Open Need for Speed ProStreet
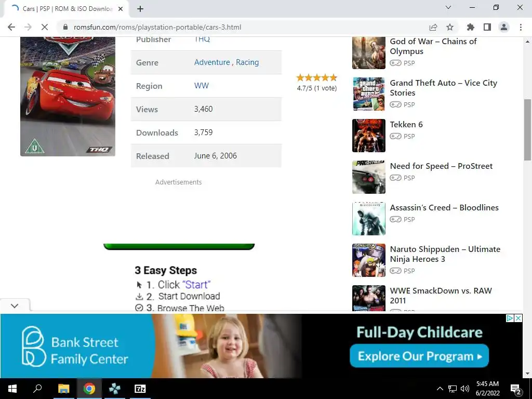The image size is (532, 399). pos(441,166)
